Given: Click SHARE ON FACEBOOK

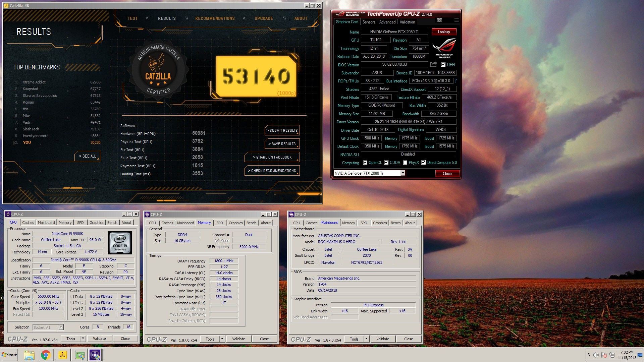Looking at the screenshot, I should coord(272,157).
